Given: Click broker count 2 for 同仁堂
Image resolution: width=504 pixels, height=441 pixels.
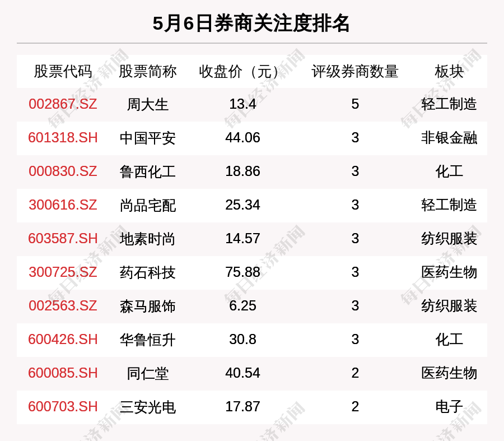Looking at the screenshot, I should coord(355,373).
